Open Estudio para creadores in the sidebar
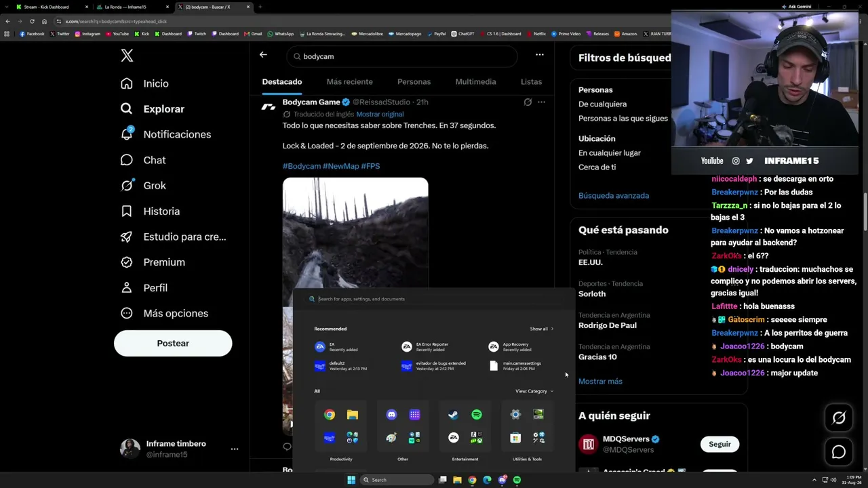Viewport: 868px width, 488px height. click(173, 237)
